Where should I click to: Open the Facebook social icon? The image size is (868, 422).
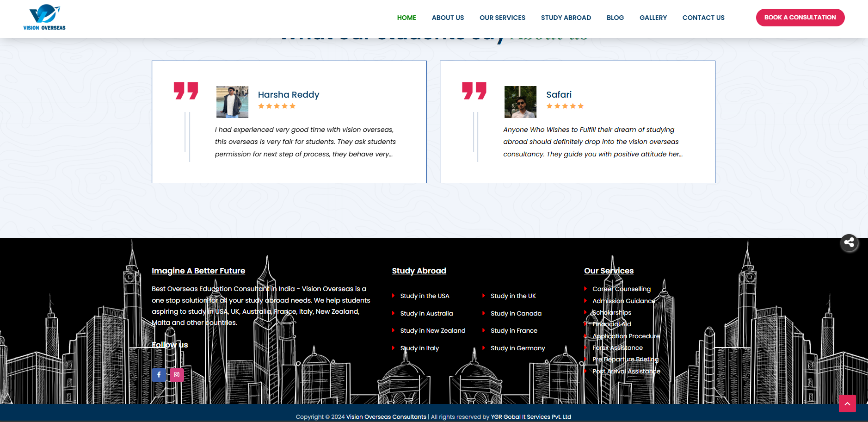click(x=159, y=375)
